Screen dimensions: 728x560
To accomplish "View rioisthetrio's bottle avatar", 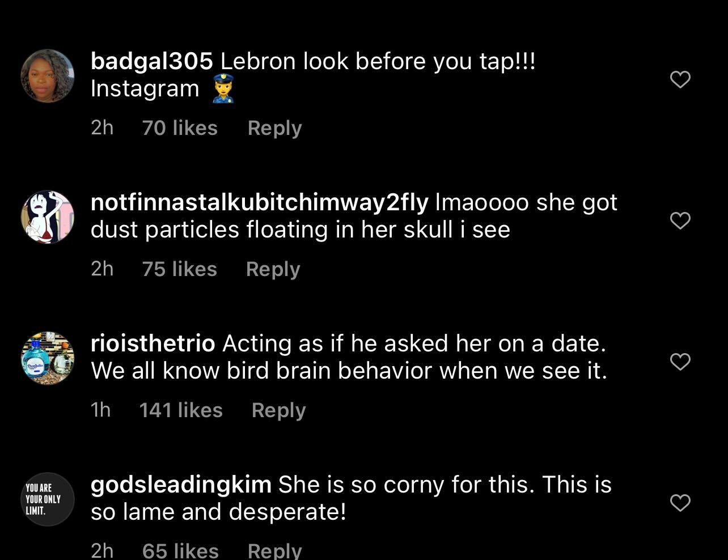I will (48, 358).
